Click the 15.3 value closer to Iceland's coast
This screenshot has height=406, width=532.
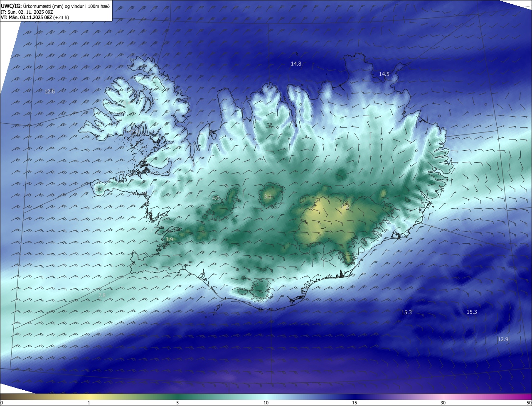tap(406, 312)
